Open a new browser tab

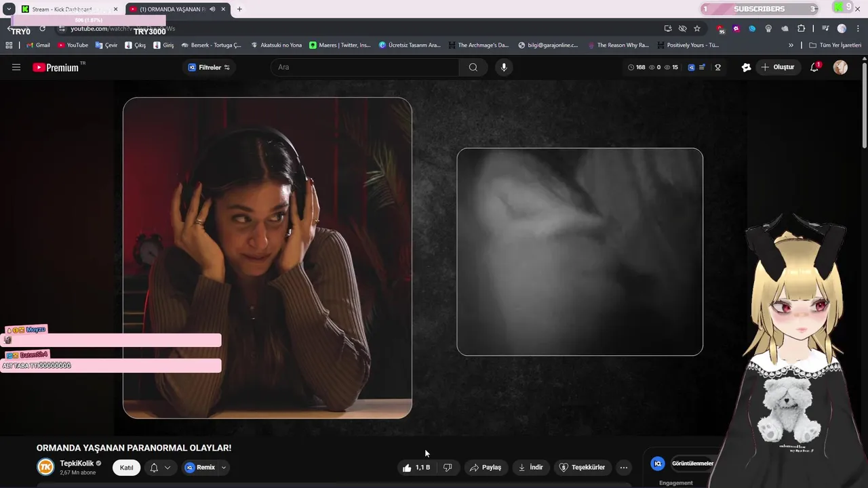(239, 9)
